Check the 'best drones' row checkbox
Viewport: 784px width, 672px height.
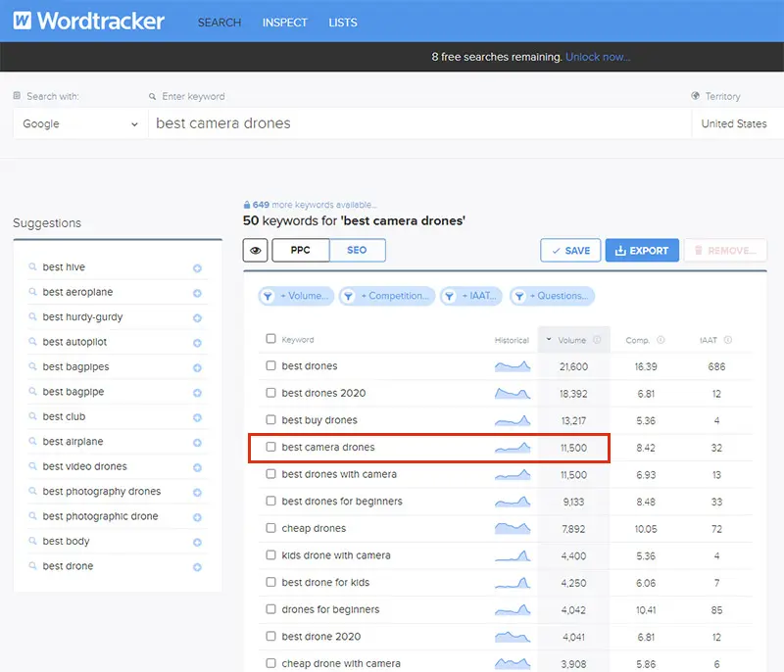pyautogui.click(x=271, y=365)
